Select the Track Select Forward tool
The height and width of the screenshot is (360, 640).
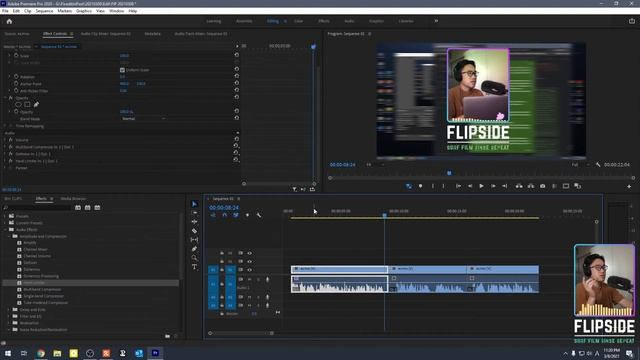[x=194, y=213]
